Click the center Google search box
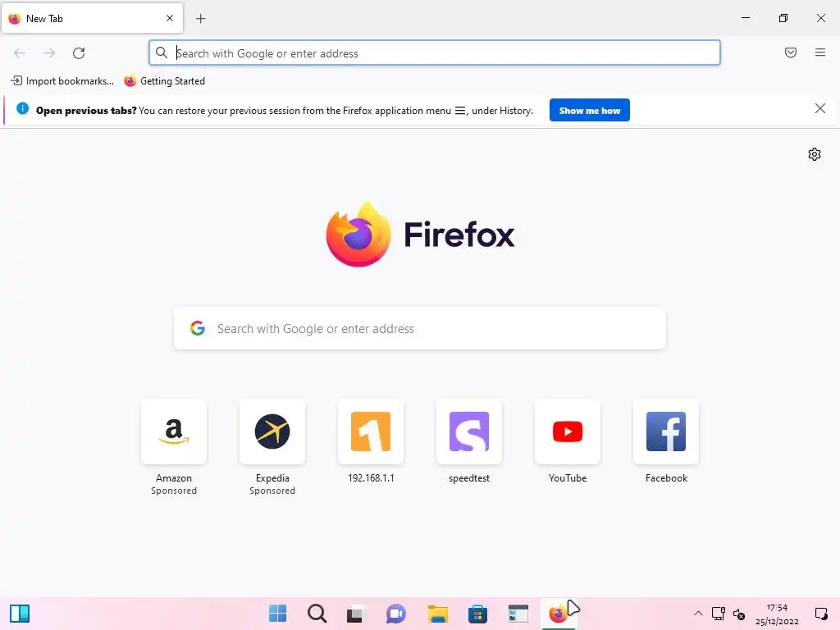This screenshot has width=840, height=630. tap(419, 328)
